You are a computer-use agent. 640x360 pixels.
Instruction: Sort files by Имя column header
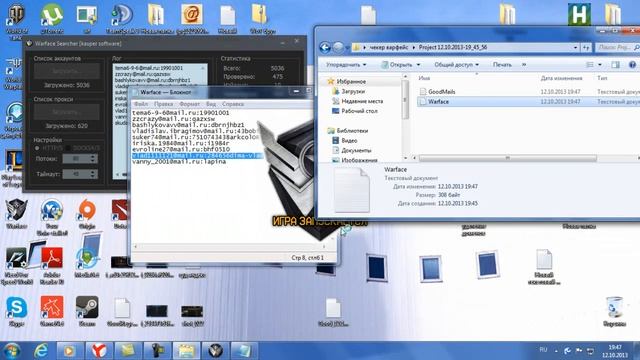tap(424, 78)
